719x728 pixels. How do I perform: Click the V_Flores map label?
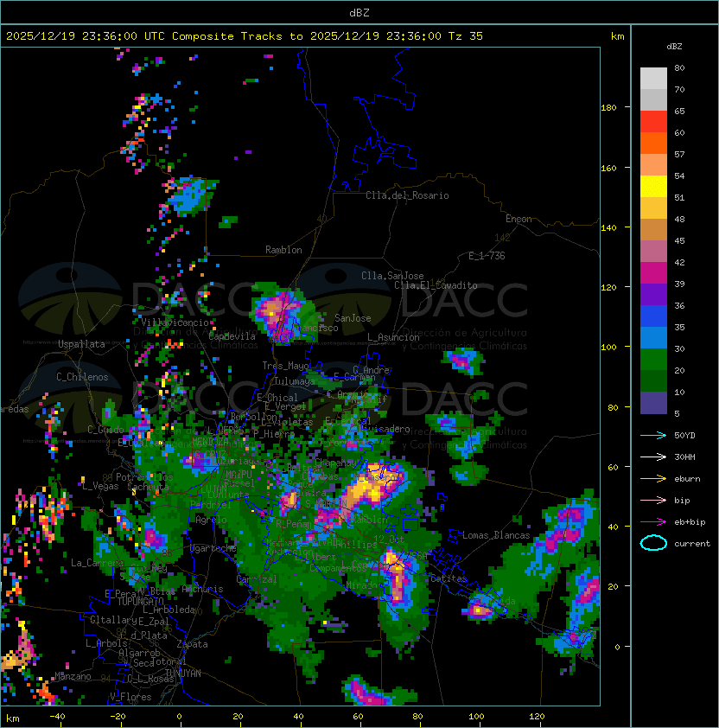pos(130,697)
